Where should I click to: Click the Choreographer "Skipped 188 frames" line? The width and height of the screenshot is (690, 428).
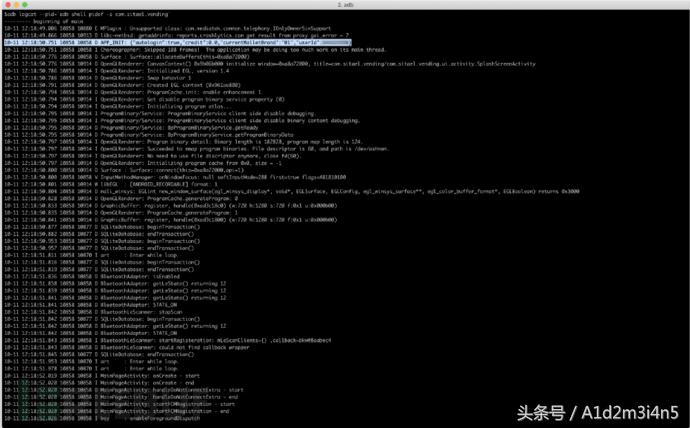pyautogui.click(x=195, y=50)
